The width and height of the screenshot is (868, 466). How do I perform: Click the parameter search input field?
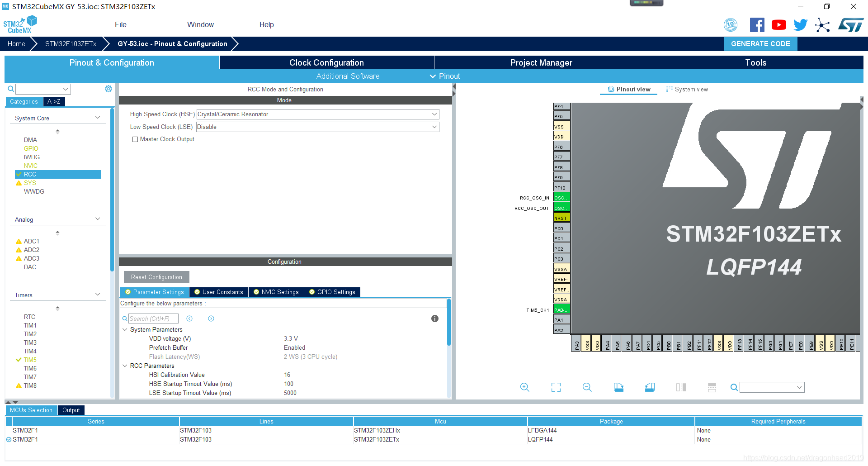point(153,319)
